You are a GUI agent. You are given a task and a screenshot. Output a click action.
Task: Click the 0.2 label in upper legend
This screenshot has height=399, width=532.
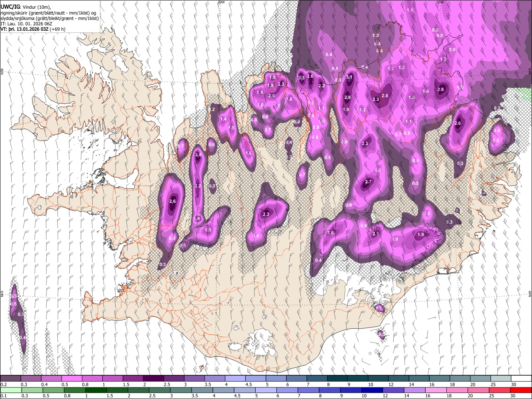tap(3, 384)
